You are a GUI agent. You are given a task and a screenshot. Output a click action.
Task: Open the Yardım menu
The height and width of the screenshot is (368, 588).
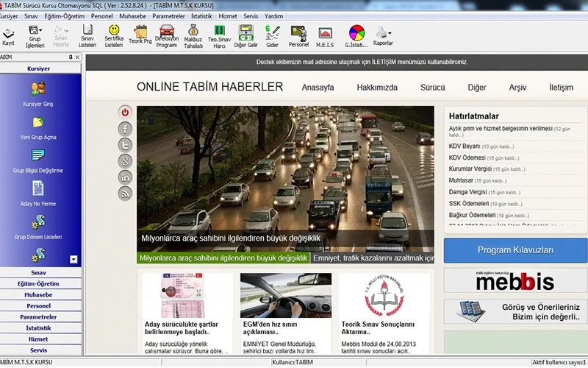[273, 16]
